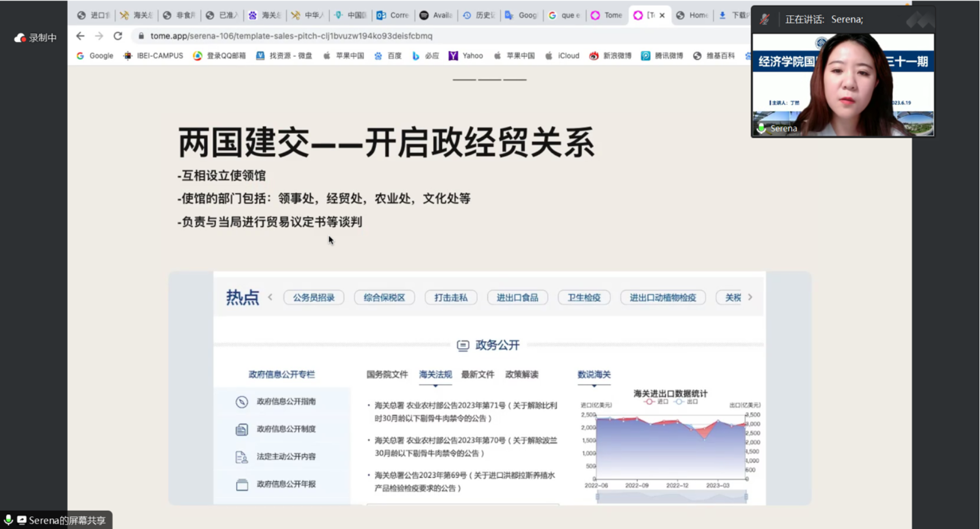Image resolution: width=980 pixels, height=529 pixels.
Task: Open the 国务院文件 tab
Action: (x=387, y=374)
